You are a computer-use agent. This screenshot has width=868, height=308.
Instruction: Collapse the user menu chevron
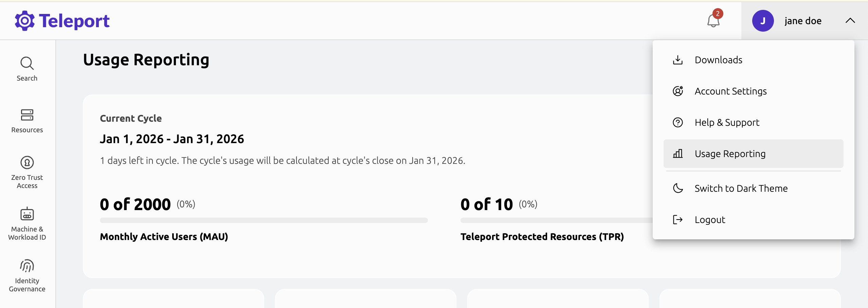point(850,21)
